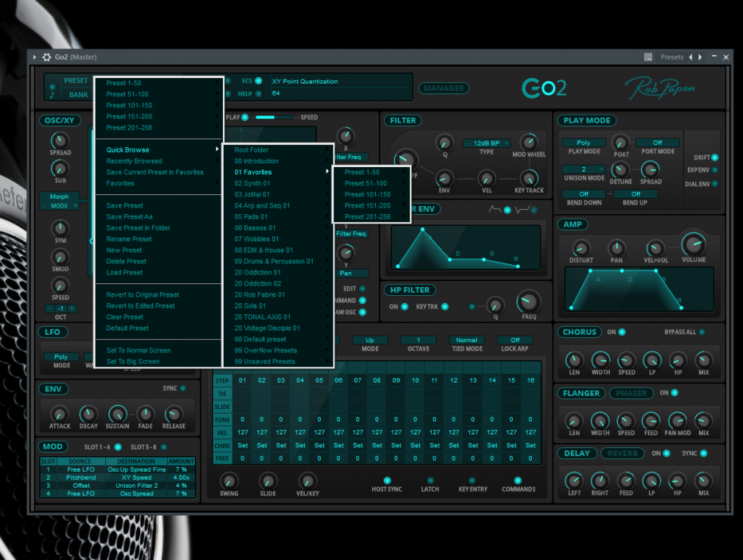Toggle the DIAL ENV switch
Image resolution: width=743 pixels, height=560 pixels.
[x=714, y=184]
